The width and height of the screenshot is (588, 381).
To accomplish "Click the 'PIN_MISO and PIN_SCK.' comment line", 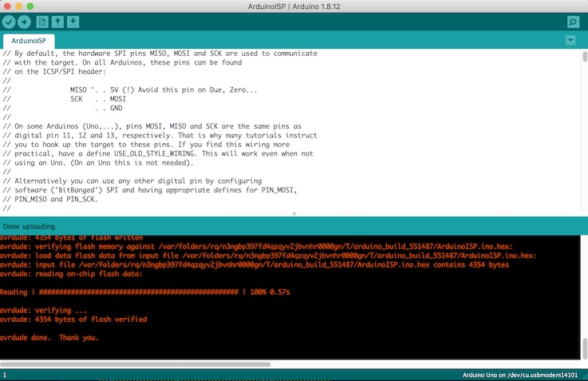I will tap(50, 199).
